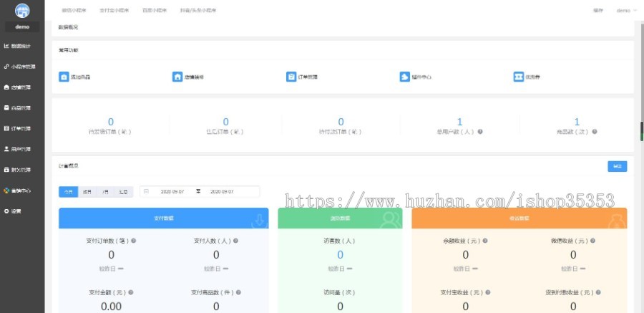Click the 添加商品 quick function icon
Image resolution: width=644 pixels, height=313 pixels.
(64, 77)
